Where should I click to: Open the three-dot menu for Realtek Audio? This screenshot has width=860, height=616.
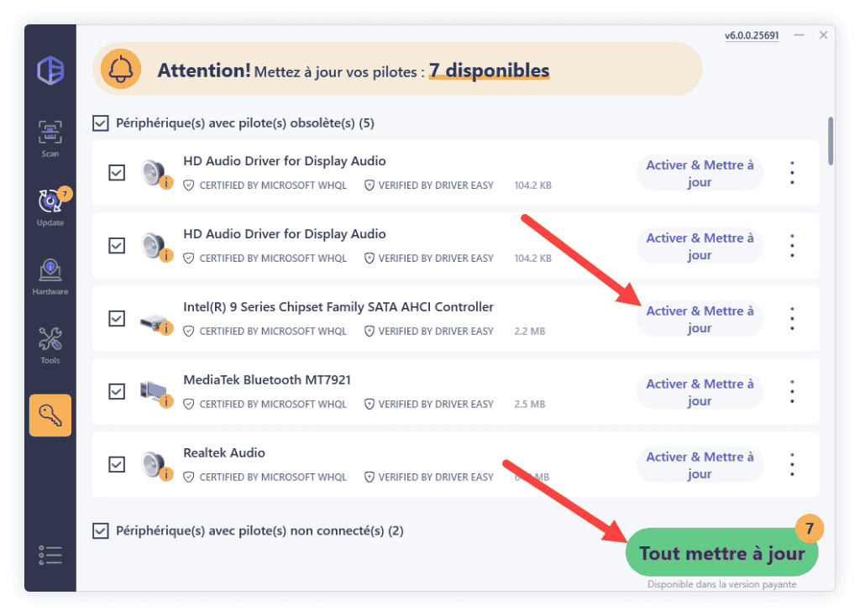click(x=792, y=464)
